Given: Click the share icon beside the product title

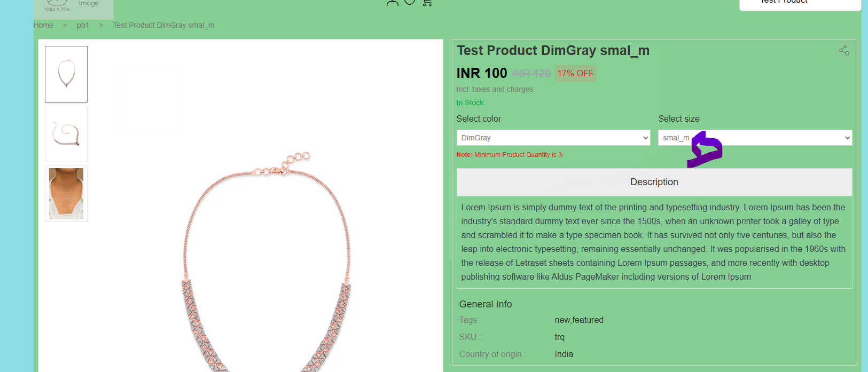Looking at the screenshot, I should (x=844, y=50).
